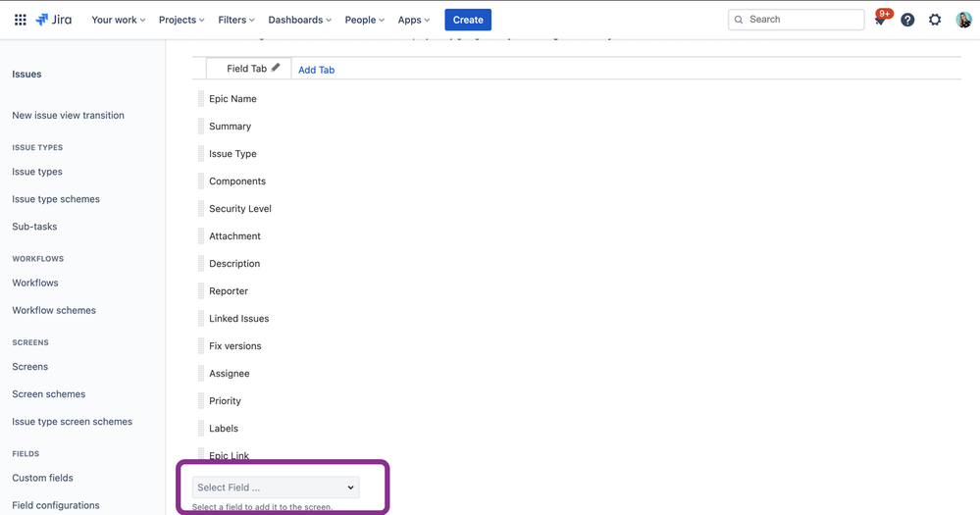The width and height of the screenshot is (980, 515).
Task: Click the Issues sidebar heading
Action: pos(26,74)
